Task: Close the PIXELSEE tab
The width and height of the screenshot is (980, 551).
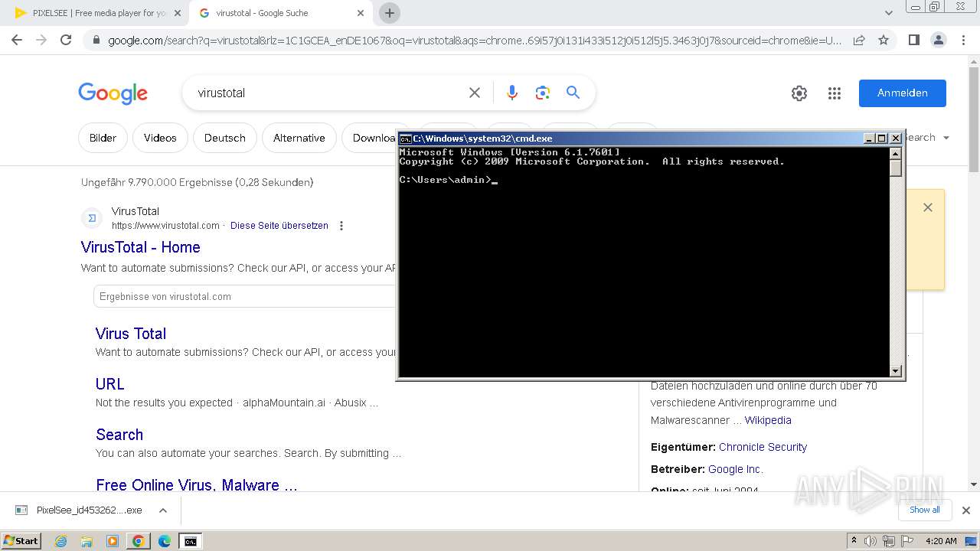Action: coord(178,13)
